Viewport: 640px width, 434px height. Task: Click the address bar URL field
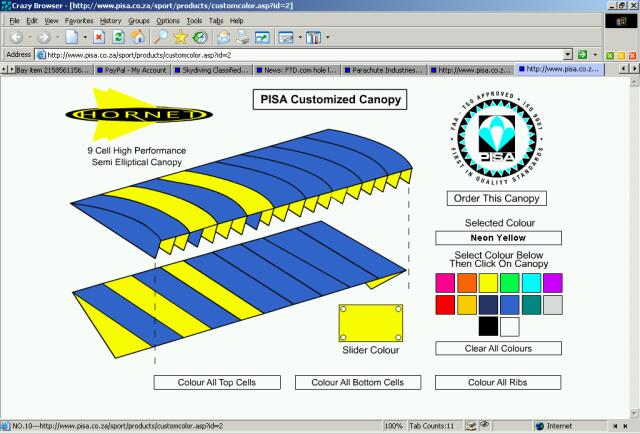[304, 55]
